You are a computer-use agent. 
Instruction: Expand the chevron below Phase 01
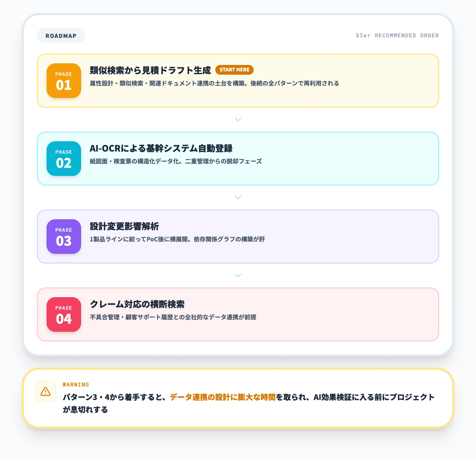click(x=238, y=119)
